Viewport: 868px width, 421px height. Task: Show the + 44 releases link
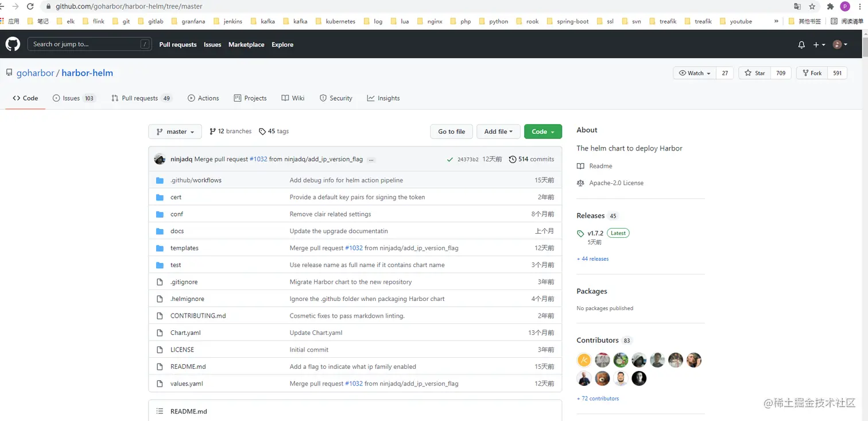(x=592, y=259)
